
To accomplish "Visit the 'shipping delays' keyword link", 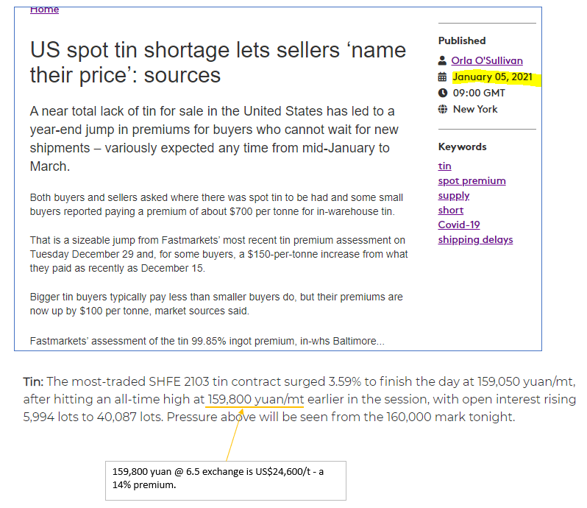I will (x=475, y=240).
